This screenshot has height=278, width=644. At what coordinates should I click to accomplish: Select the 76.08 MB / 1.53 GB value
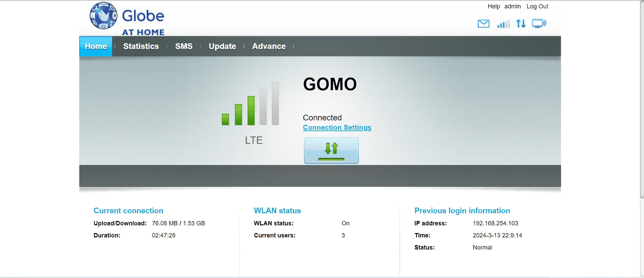click(178, 223)
